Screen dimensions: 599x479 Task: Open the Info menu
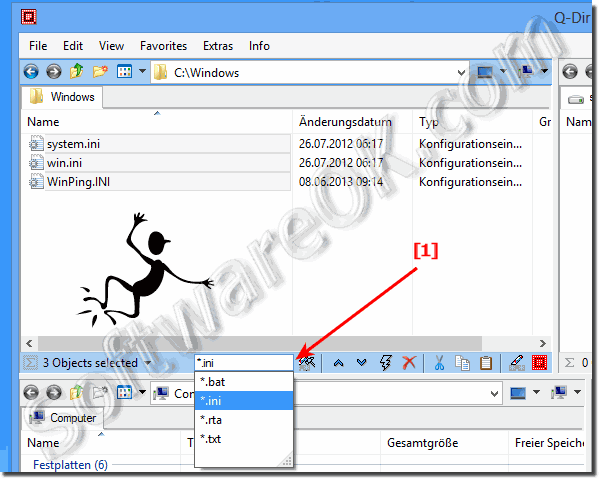coord(259,46)
